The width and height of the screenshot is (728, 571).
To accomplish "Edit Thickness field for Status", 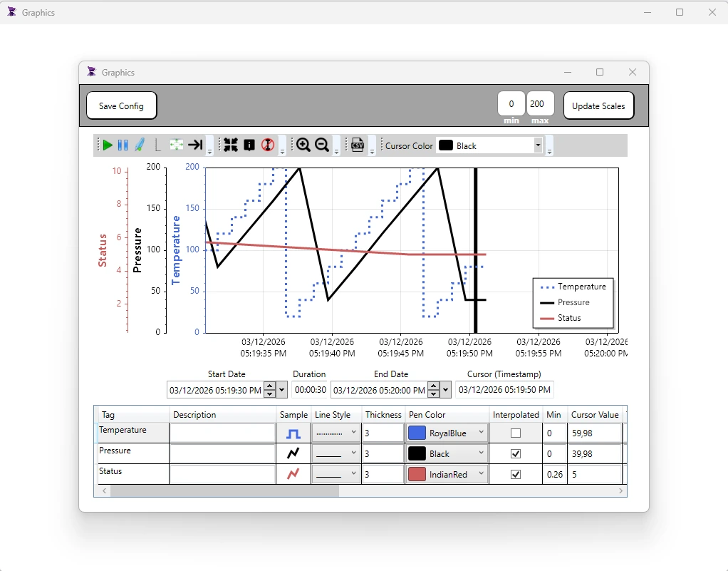I will tap(383, 474).
